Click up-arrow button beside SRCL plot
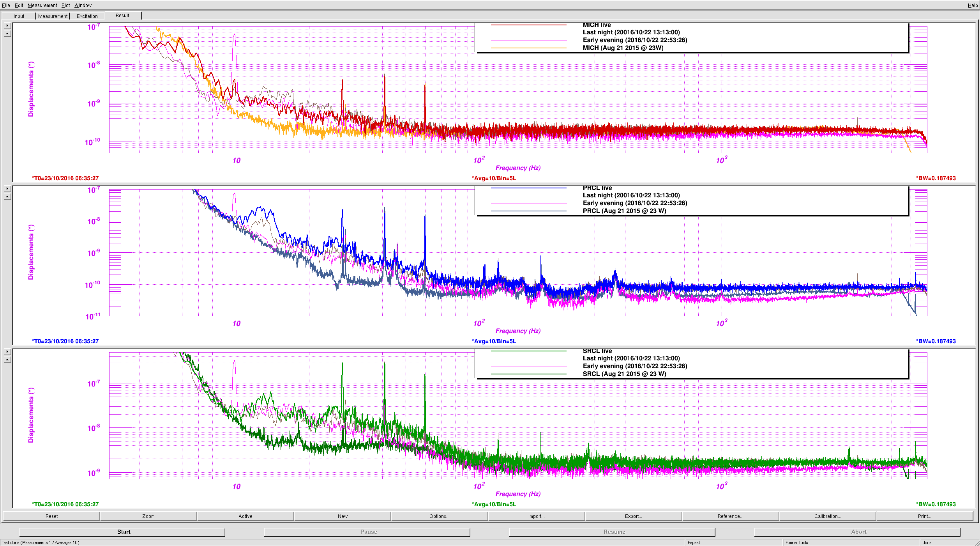This screenshot has height=546, width=980. (x=7, y=360)
